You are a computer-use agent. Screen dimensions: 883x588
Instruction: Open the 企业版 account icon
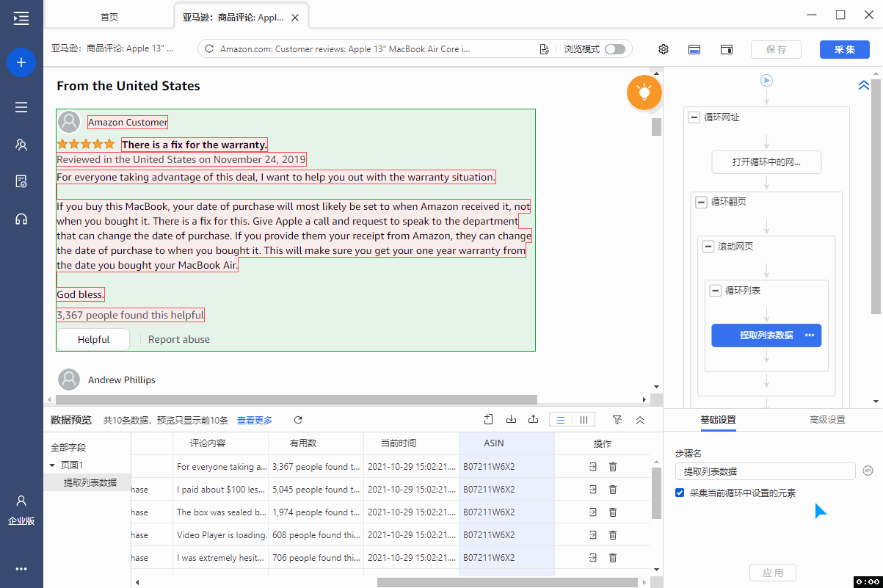[x=21, y=509]
